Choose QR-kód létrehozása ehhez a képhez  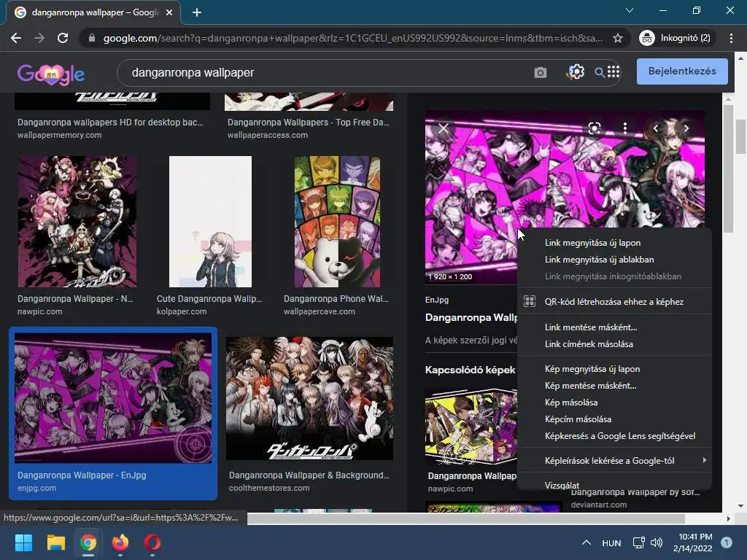614,301
